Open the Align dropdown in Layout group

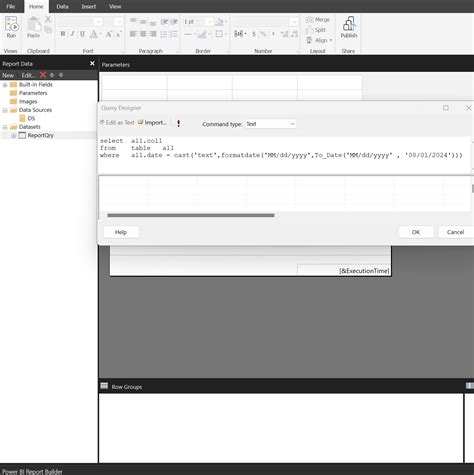(319, 40)
